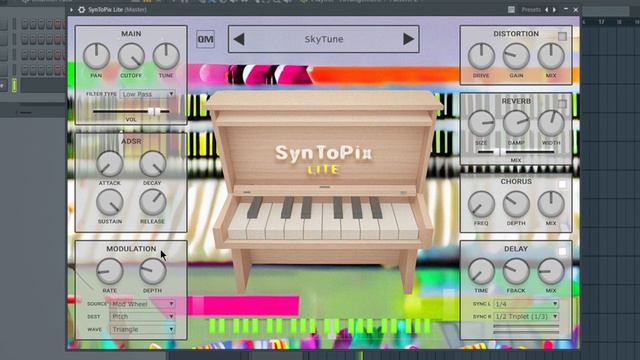
Task: Click the RELEASE knob
Action: pyautogui.click(x=153, y=202)
